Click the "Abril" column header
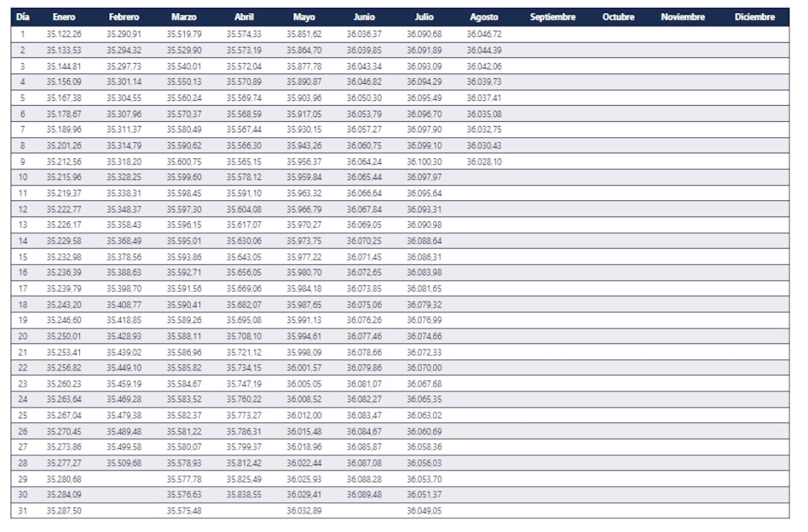The height and width of the screenshot is (532, 808). tap(244, 17)
